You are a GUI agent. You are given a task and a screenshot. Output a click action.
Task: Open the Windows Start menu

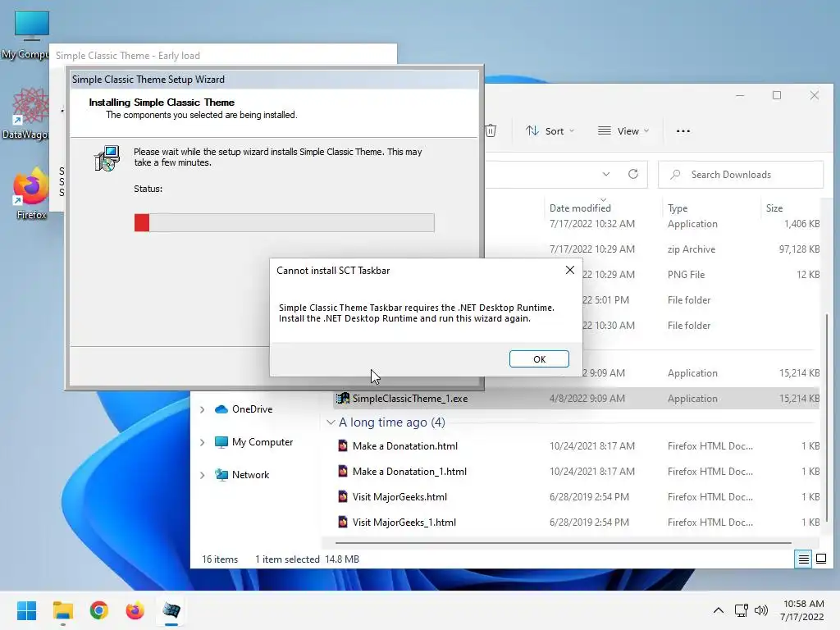(26, 610)
